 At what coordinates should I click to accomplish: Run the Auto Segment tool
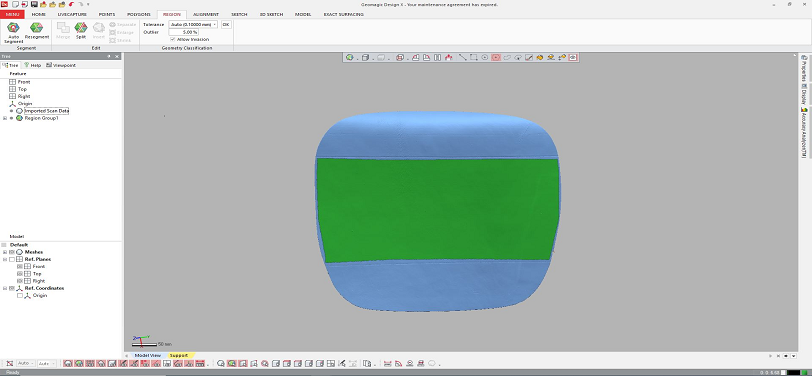point(13,32)
